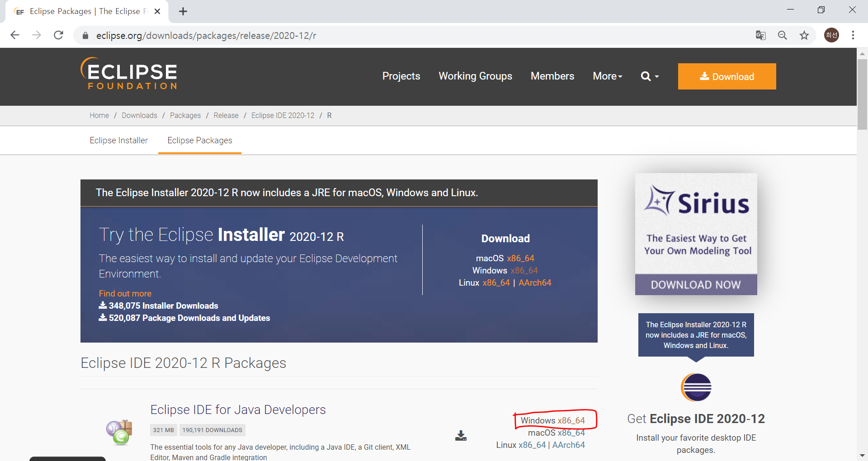The width and height of the screenshot is (868, 461).
Task: Open the Members menu item
Action: tap(552, 76)
